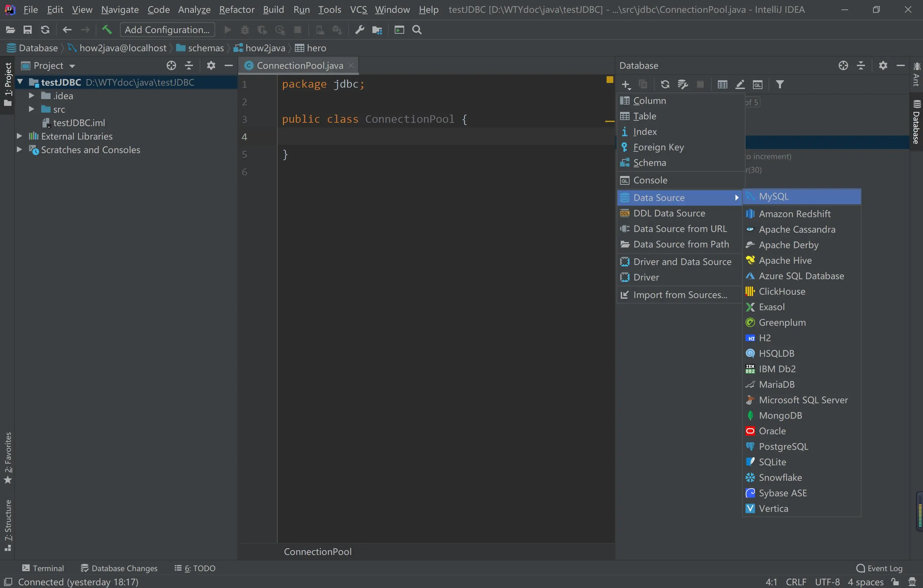Click the Save All floppy disk icon
Image resolution: width=923 pixels, height=588 pixels.
click(28, 29)
